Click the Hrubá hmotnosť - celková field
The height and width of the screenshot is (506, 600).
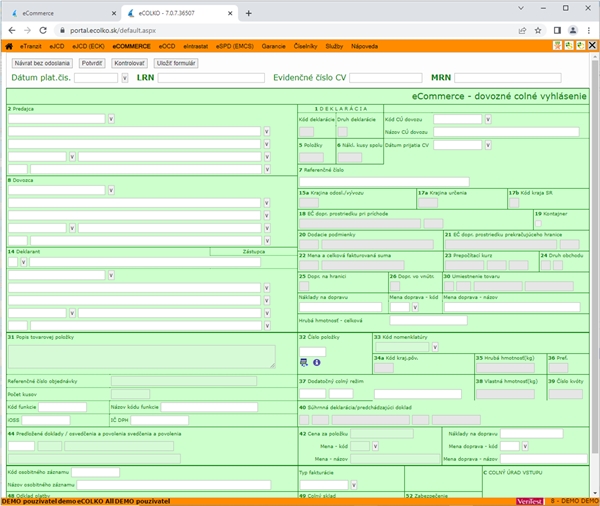pos(428,320)
